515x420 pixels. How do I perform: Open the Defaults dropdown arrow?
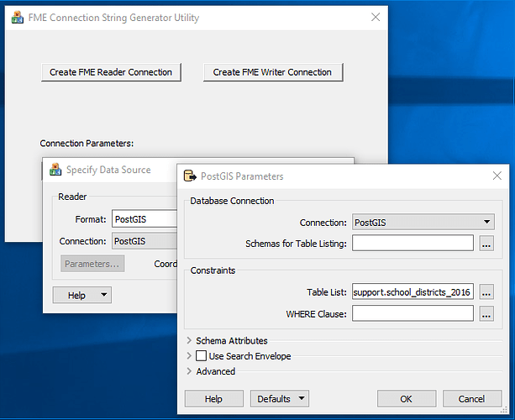[302, 398]
